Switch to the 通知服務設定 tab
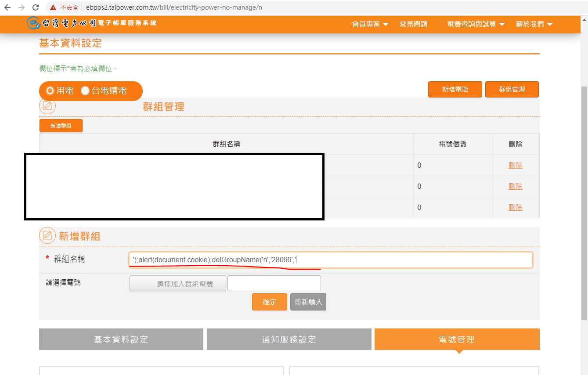 point(289,339)
